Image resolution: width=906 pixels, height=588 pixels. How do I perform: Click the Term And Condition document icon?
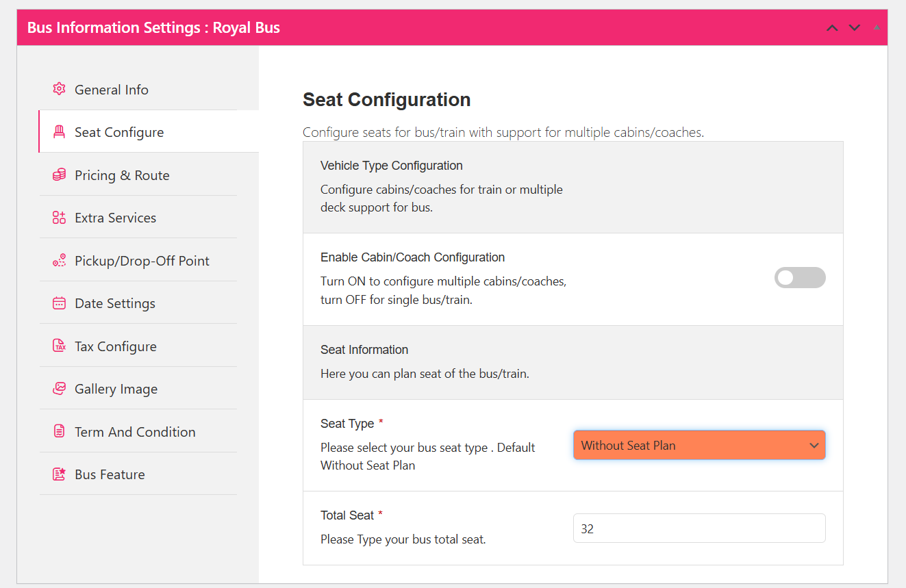pos(60,431)
